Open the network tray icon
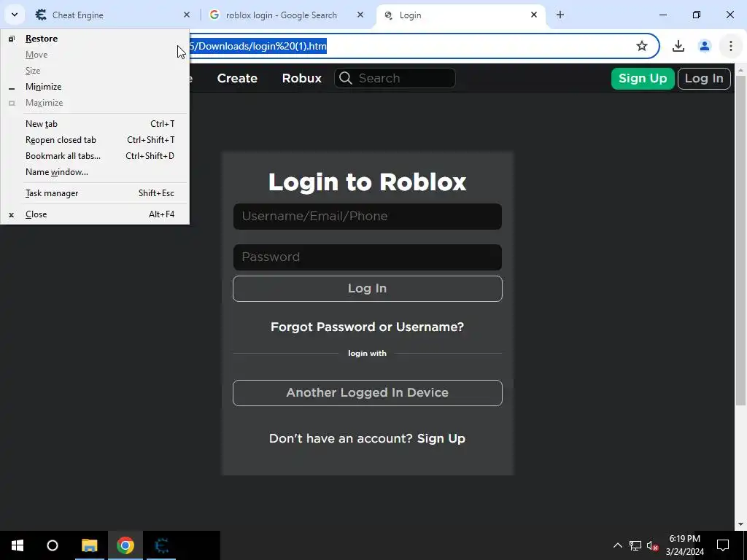747x560 pixels. (635, 545)
